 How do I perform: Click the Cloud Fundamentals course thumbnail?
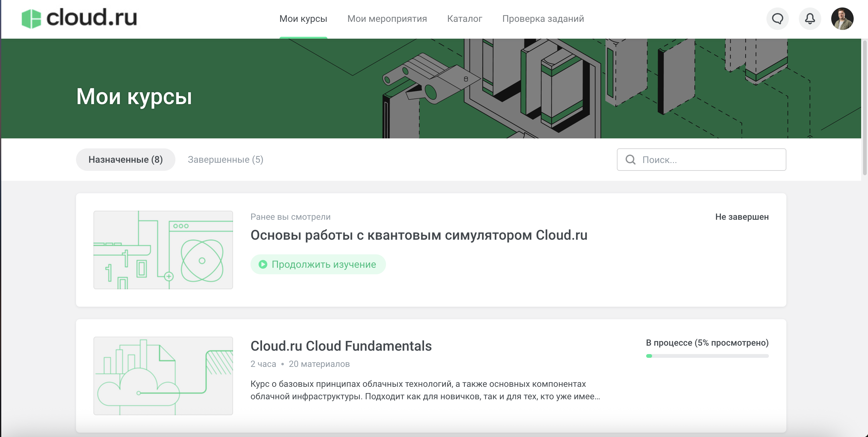tap(163, 376)
